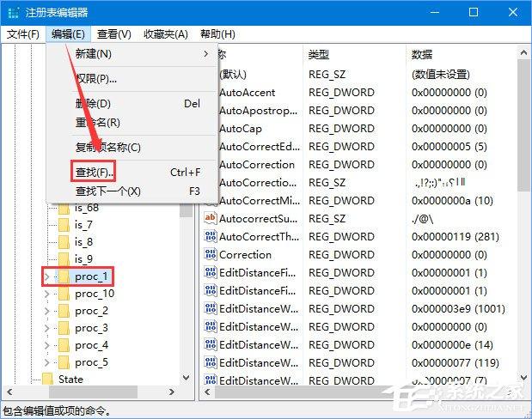This screenshot has height=419, width=532.
Task: Click data cell 0x00000119 (281)
Action: tap(456, 237)
